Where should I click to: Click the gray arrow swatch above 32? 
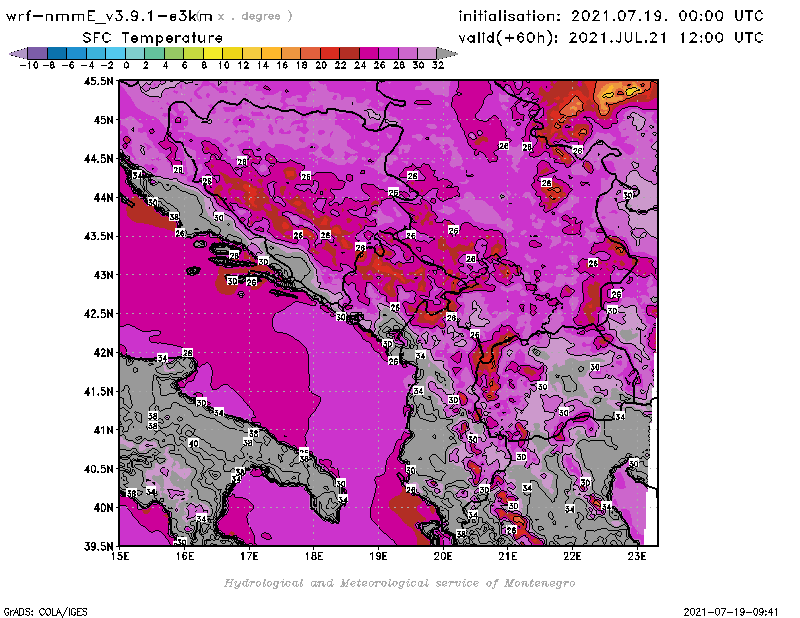point(447,53)
